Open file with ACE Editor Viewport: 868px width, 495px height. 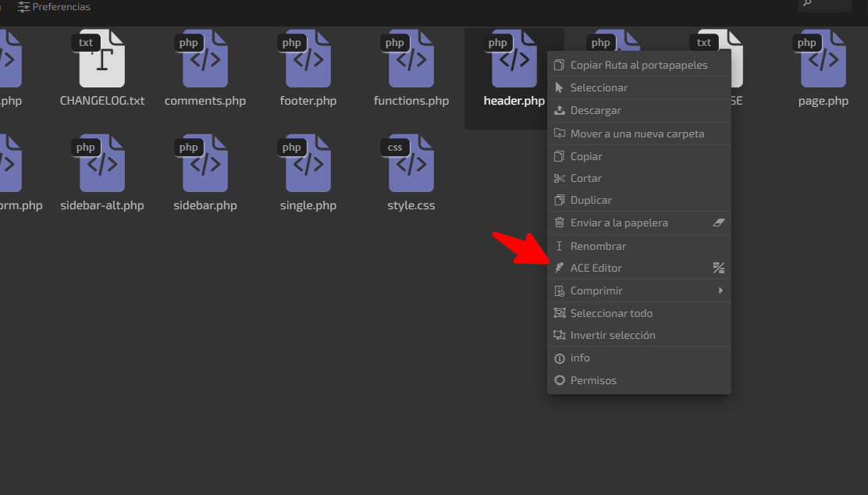coord(639,268)
